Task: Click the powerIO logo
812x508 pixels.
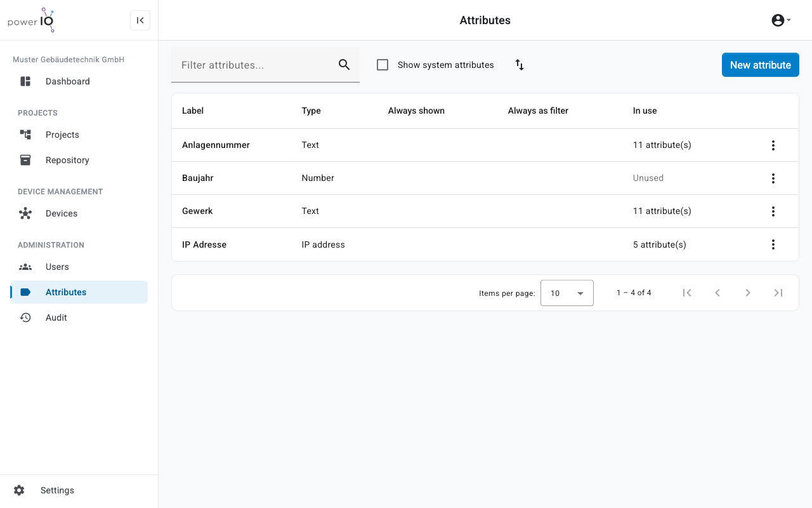Action: pyautogui.click(x=31, y=20)
